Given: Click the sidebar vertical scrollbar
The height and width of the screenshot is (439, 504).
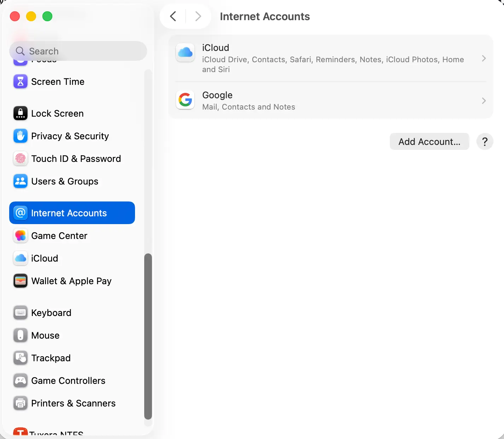Looking at the screenshot, I should coord(148,336).
